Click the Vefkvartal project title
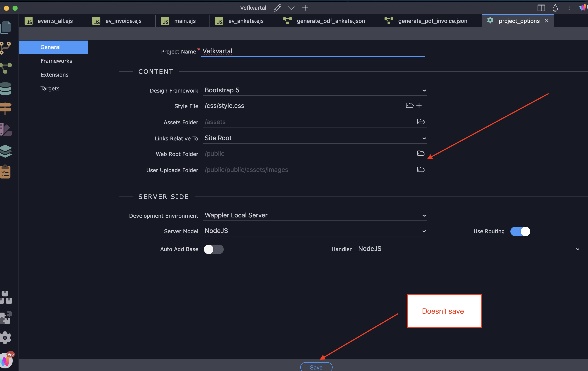 coord(253,8)
